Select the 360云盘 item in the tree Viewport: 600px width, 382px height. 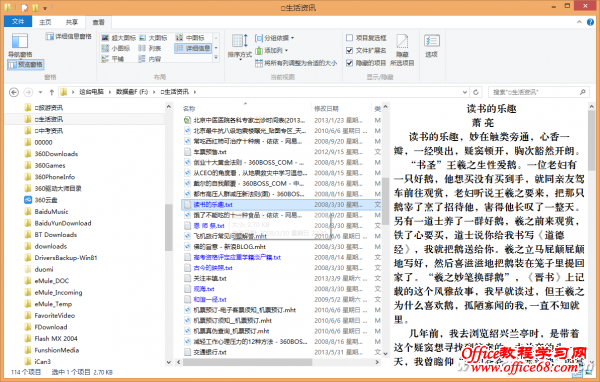(x=46, y=200)
